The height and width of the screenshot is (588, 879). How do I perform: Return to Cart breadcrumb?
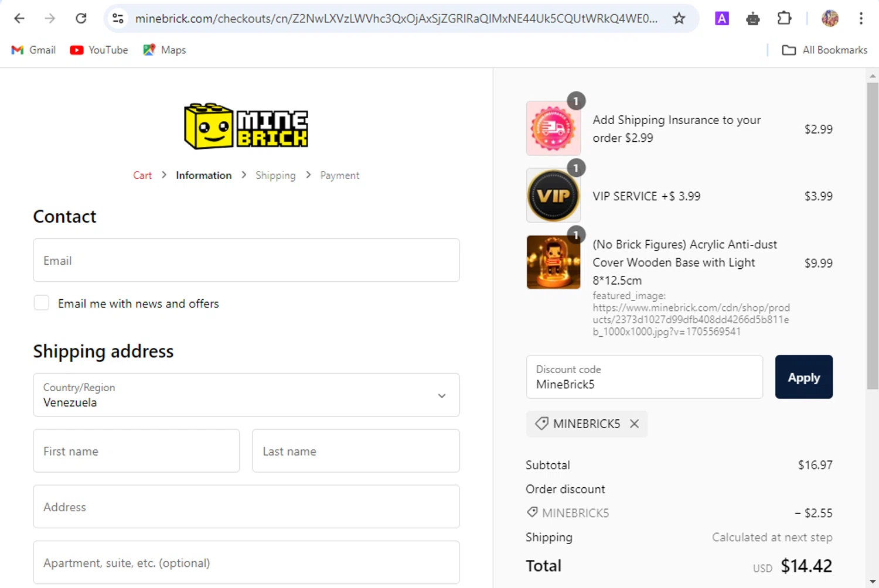pyautogui.click(x=142, y=175)
